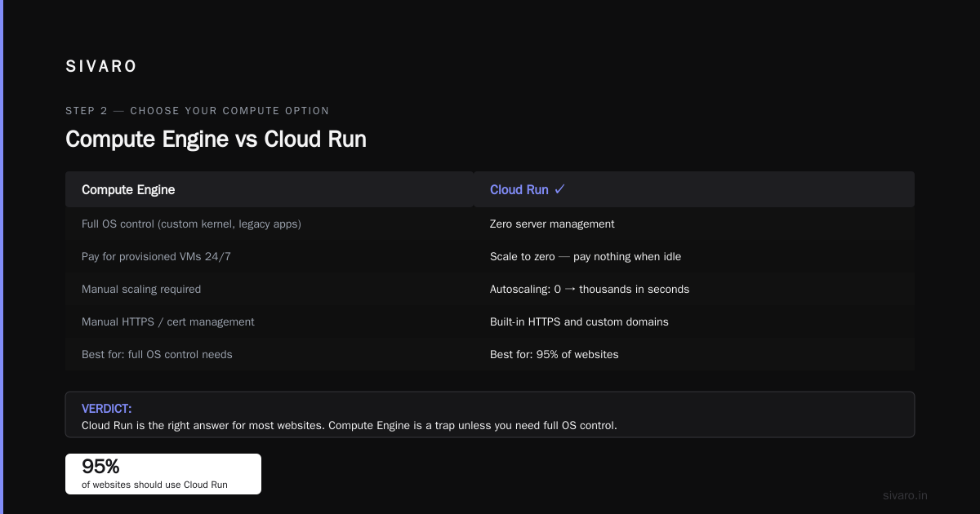This screenshot has height=514, width=980.
Task: Select the verdict sentence about Cloud Run
Action: coord(350,425)
